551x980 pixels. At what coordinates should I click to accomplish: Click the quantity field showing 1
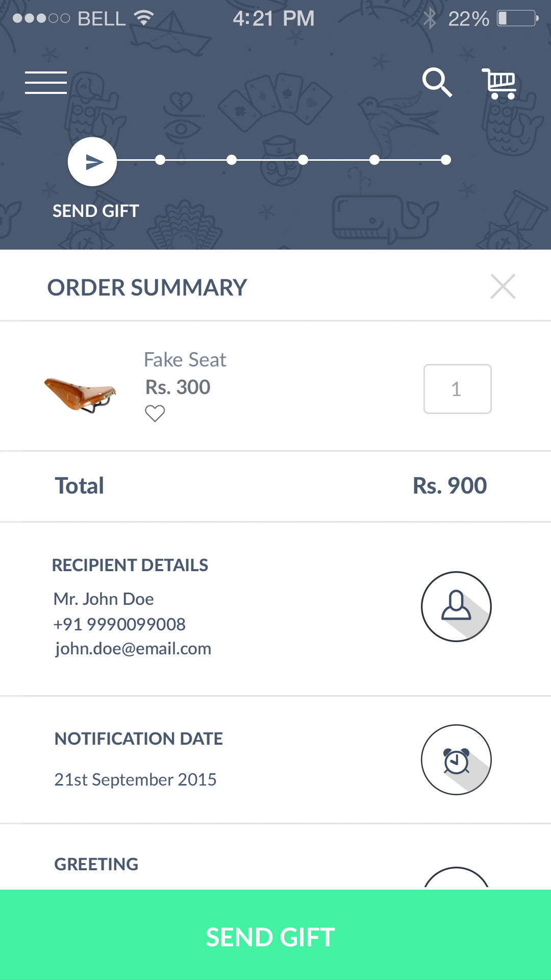pos(457,389)
